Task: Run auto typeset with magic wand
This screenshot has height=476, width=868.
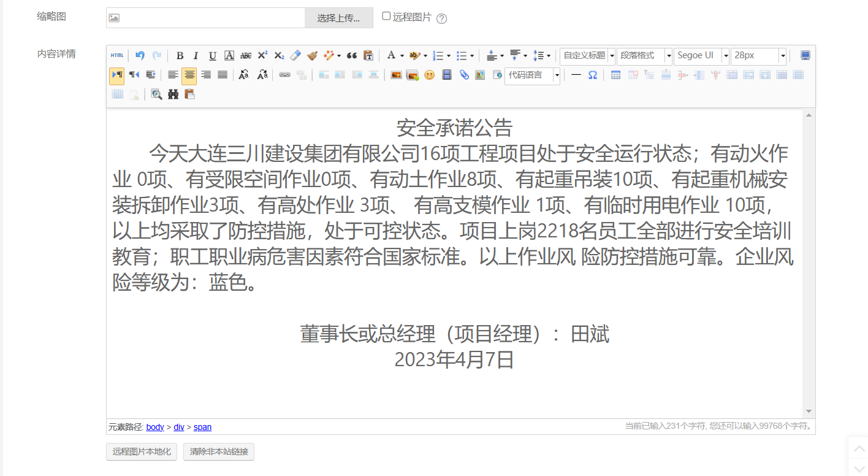Action: (329, 56)
